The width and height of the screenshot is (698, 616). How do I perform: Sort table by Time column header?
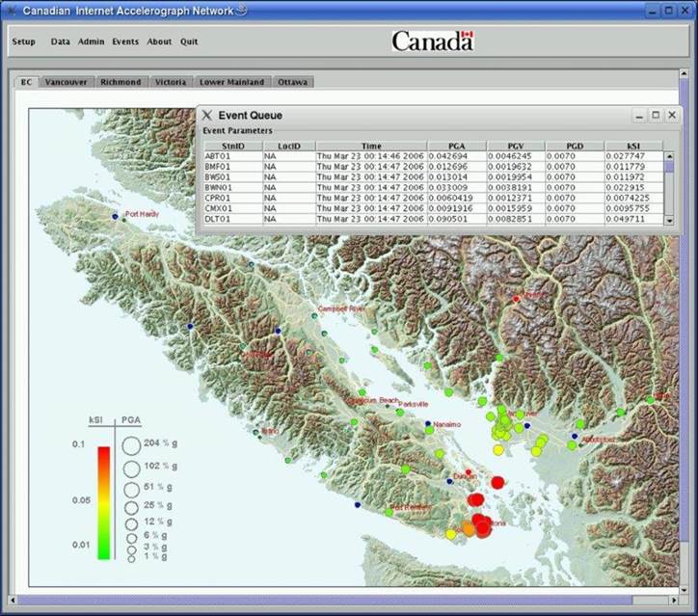(x=371, y=146)
